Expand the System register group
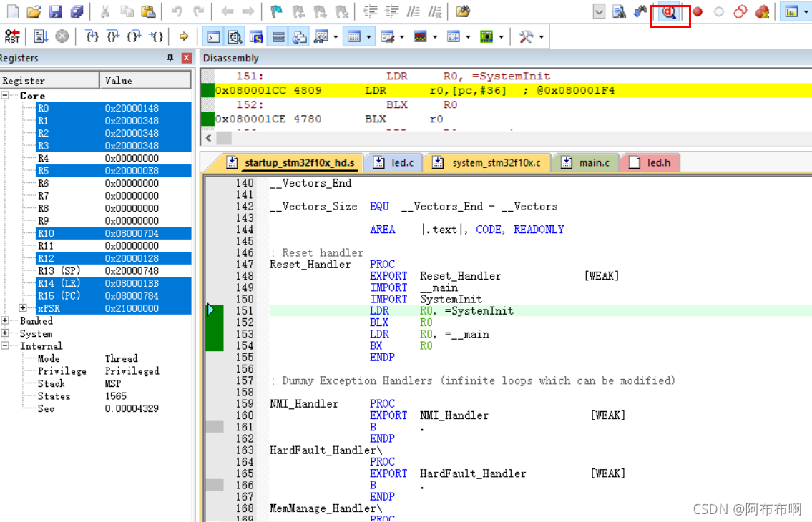 coord(5,333)
